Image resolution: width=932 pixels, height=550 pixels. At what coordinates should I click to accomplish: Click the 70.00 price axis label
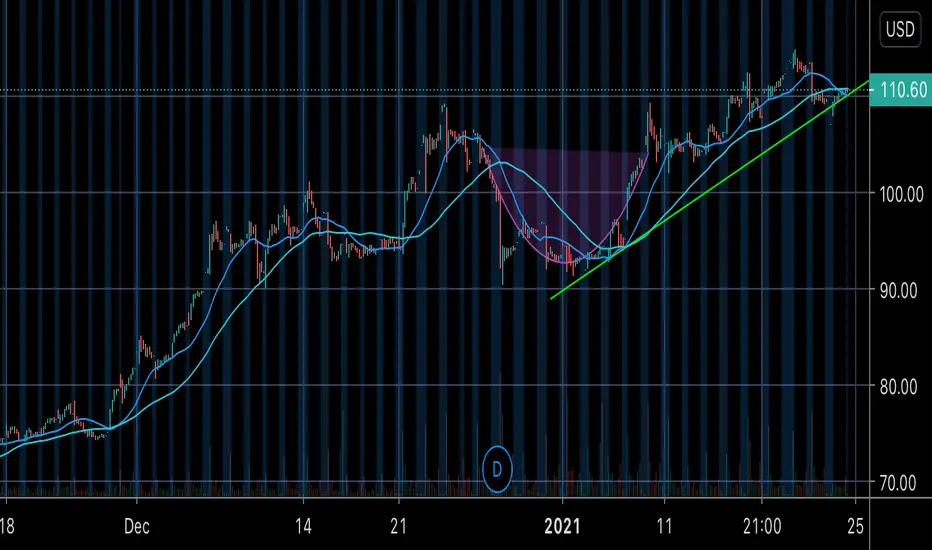[x=898, y=483]
